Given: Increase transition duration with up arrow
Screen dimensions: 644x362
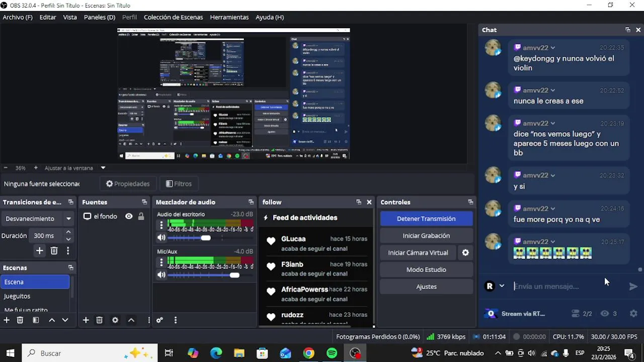Looking at the screenshot, I should click(68, 232).
